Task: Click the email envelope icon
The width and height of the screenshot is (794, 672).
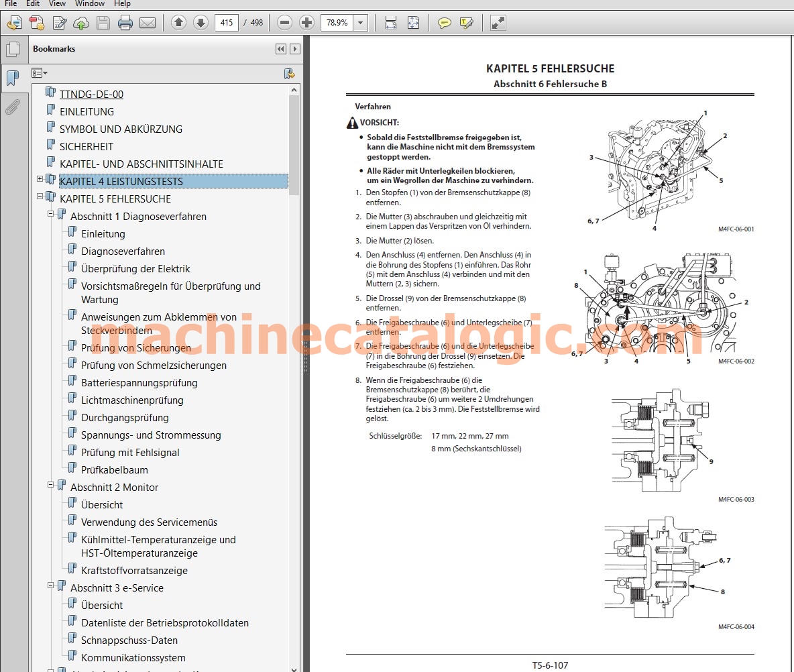Action: tap(148, 23)
